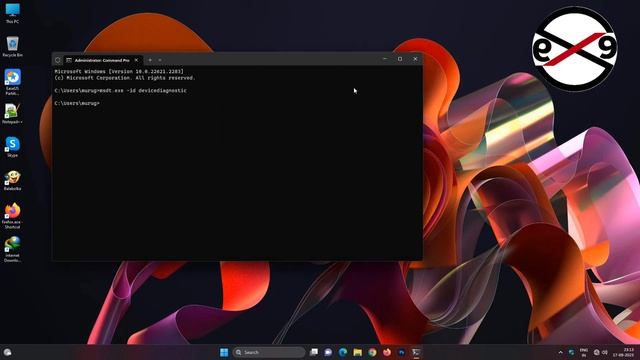Launch Microsoft Edge from the taskbar
640x360 pixels.
(x=343, y=352)
